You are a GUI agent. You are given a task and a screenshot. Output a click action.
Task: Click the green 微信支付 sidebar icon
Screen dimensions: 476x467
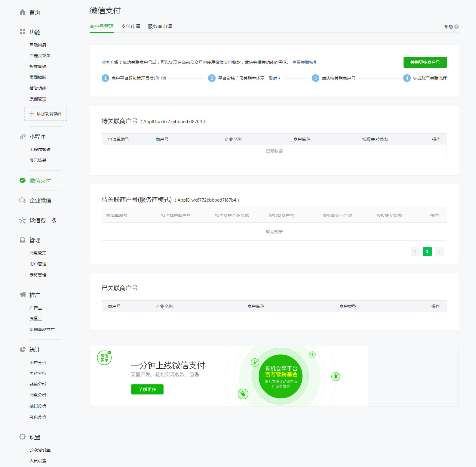23,181
